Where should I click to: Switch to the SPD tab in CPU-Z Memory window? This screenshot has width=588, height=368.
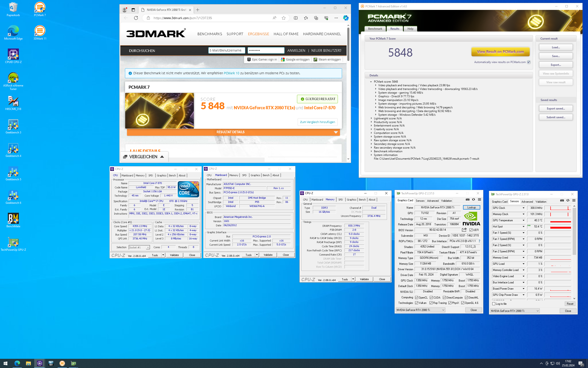pos(340,200)
